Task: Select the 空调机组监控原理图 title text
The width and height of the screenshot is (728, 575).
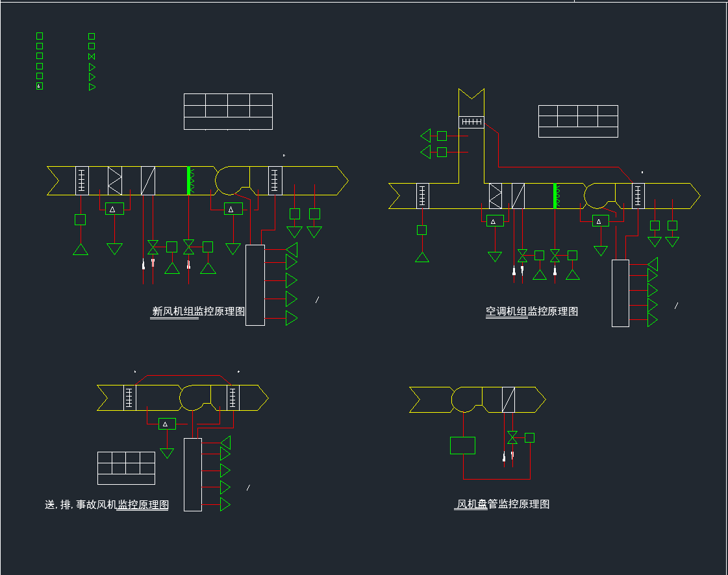Action: click(532, 312)
